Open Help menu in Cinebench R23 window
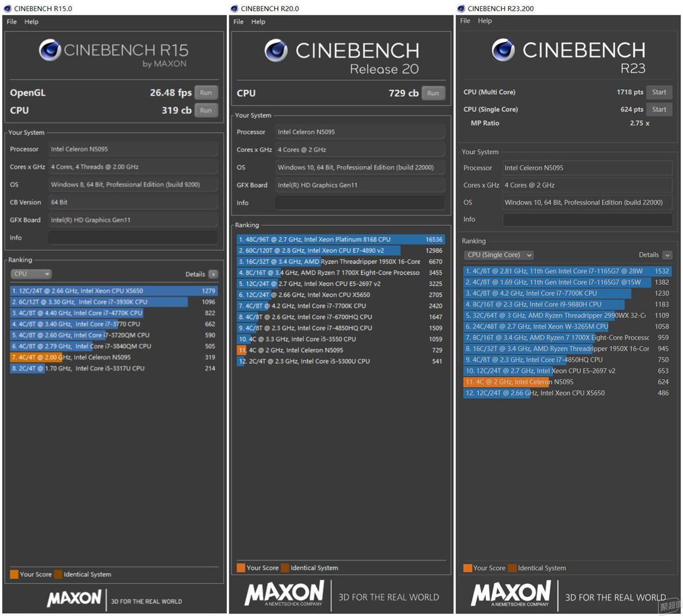The height and width of the screenshot is (616, 683). pyautogui.click(x=485, y=21)
